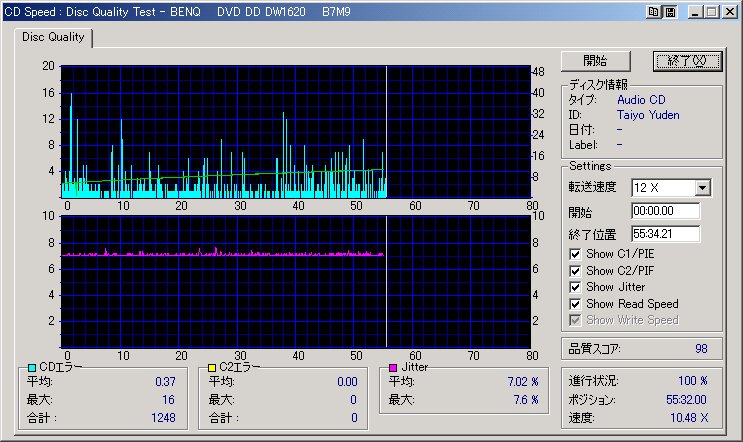Select the Disc Quality tab
The height and width of the screenshot is (442, 743).
click(54, 37)
